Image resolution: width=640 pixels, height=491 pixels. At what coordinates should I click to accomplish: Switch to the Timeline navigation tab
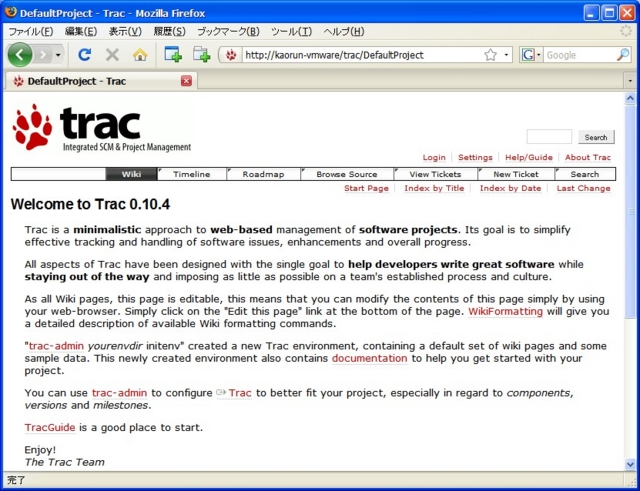[191, 174]
